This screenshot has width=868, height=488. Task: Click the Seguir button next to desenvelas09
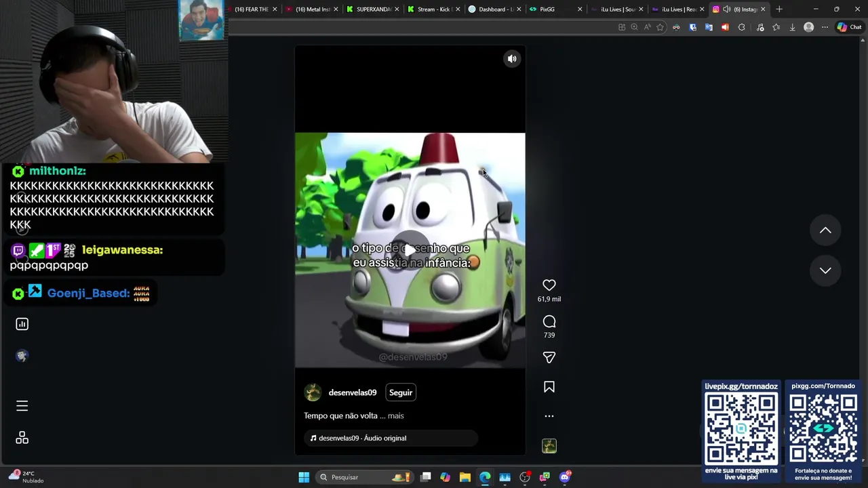click(401, 392)
